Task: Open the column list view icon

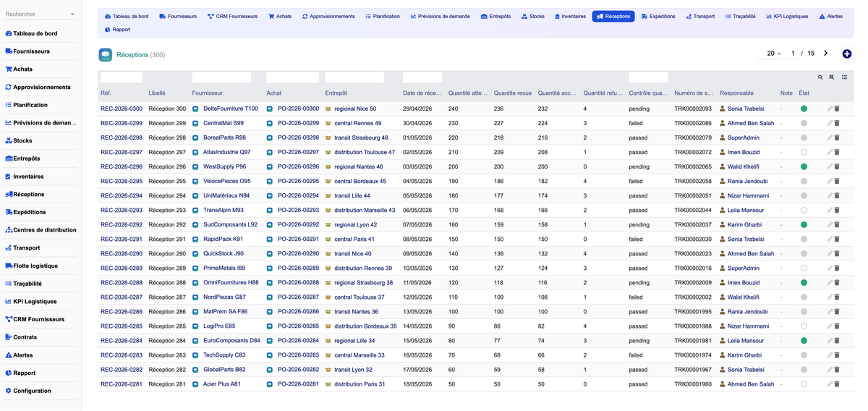Action: 844,77
